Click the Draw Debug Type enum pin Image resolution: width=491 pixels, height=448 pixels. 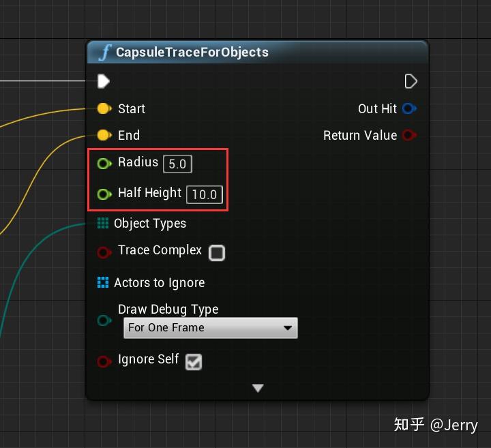[x=104, y=320]
